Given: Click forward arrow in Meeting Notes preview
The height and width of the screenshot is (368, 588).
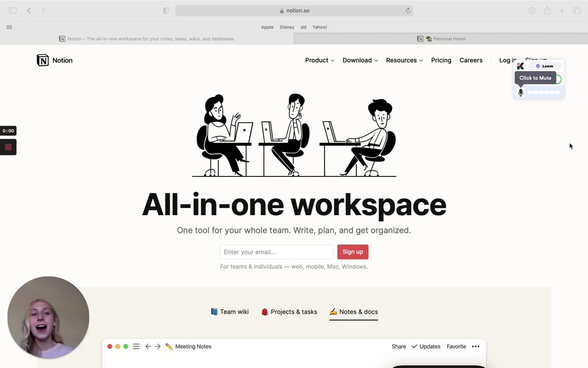Looking at the screenshot, I should pos(158,346).
